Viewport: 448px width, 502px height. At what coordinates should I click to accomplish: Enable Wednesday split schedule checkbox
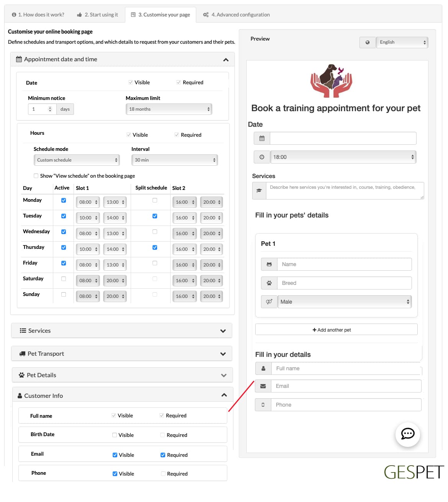coord(155,232)
